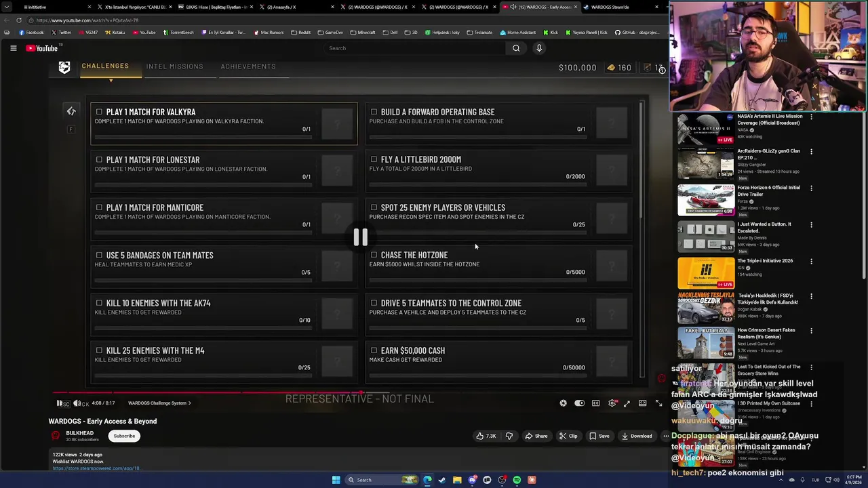
Task: Go to the YouTube home logo
Action: pos(42,48)
